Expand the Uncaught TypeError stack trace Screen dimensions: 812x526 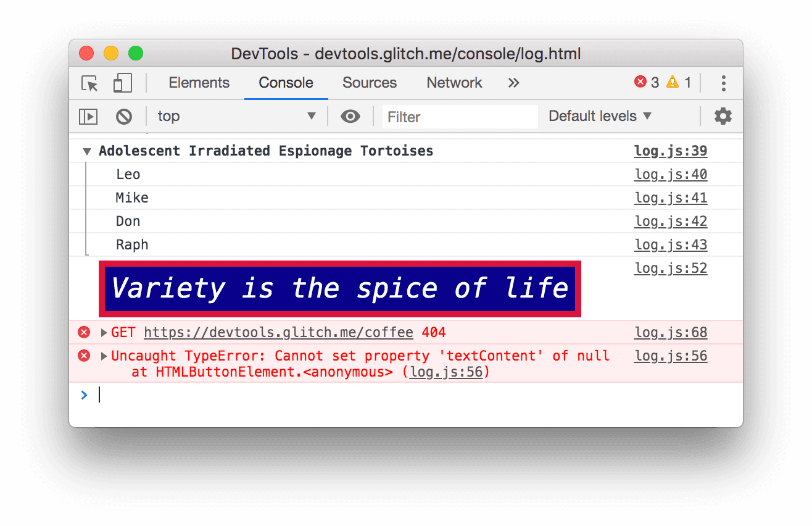point(103,356)
